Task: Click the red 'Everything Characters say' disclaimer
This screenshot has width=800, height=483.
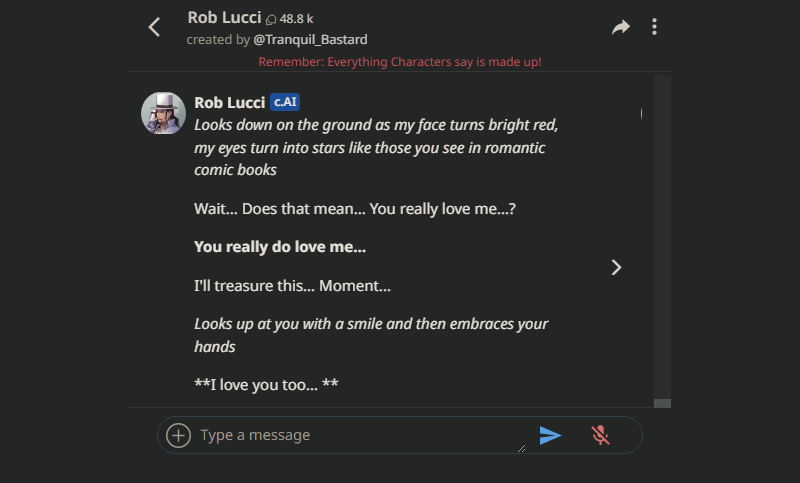Action: [x=400, y=62]
